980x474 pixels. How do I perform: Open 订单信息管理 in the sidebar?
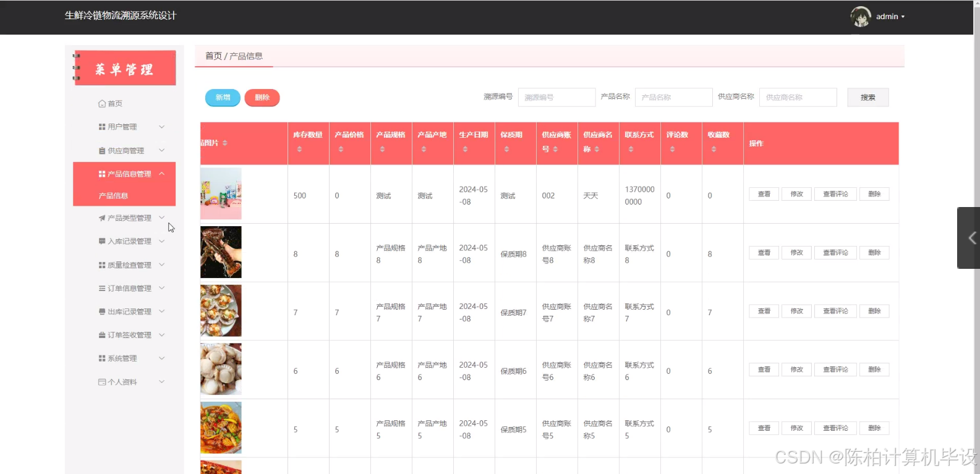coord(124,289)
